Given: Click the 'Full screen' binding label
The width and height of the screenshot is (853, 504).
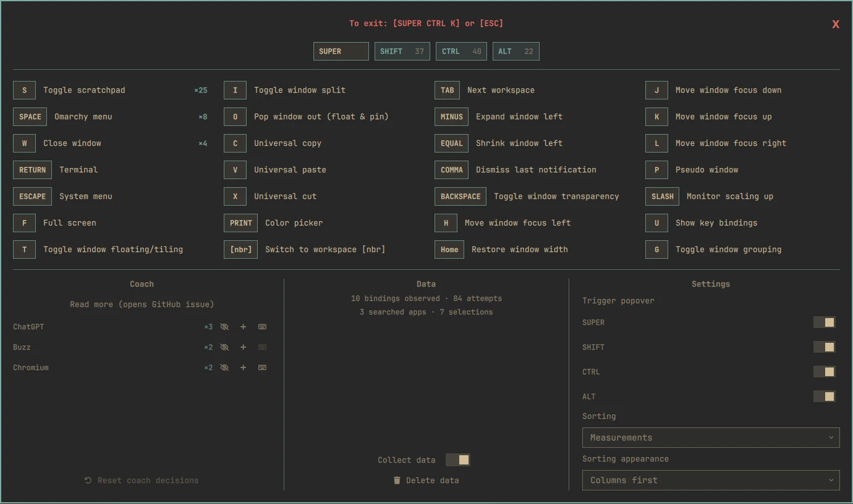Looking at the screenshot, I should pyautogui.click(x=70, y=223).
